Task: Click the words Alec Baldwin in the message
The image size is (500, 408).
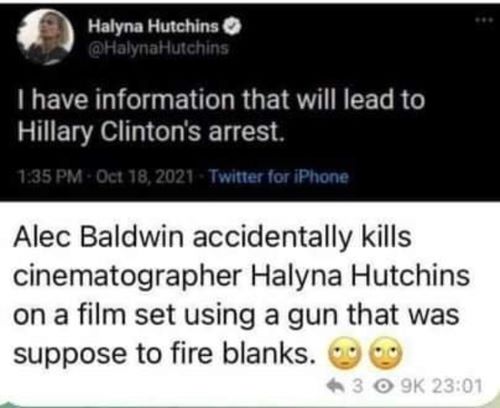Action: point(99,238)
